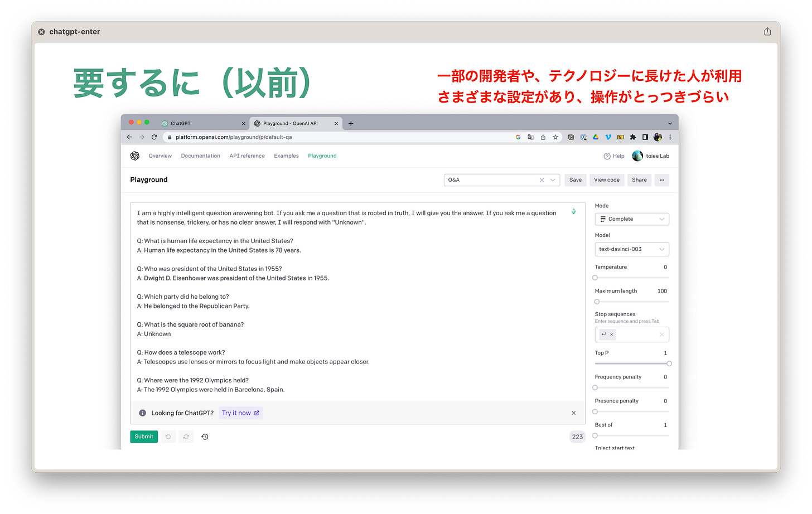Adjust the Top P slider handle
812x514 pixels.
click(669, 363)
